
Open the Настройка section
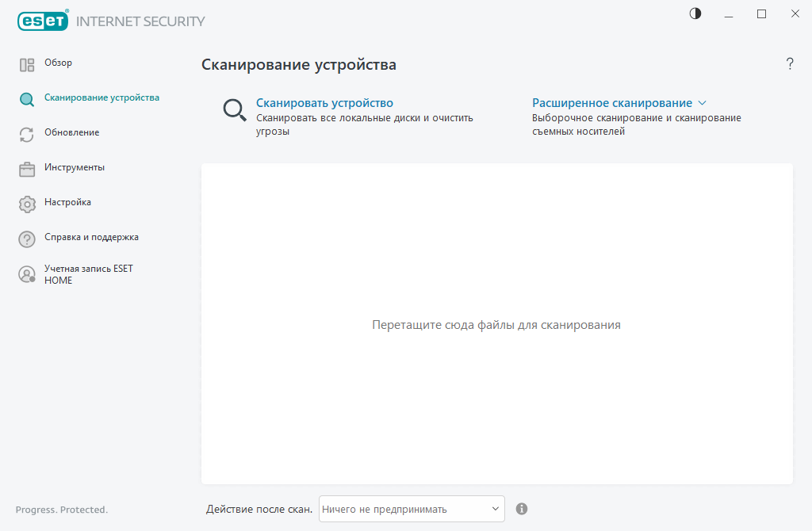click(67, 202)
